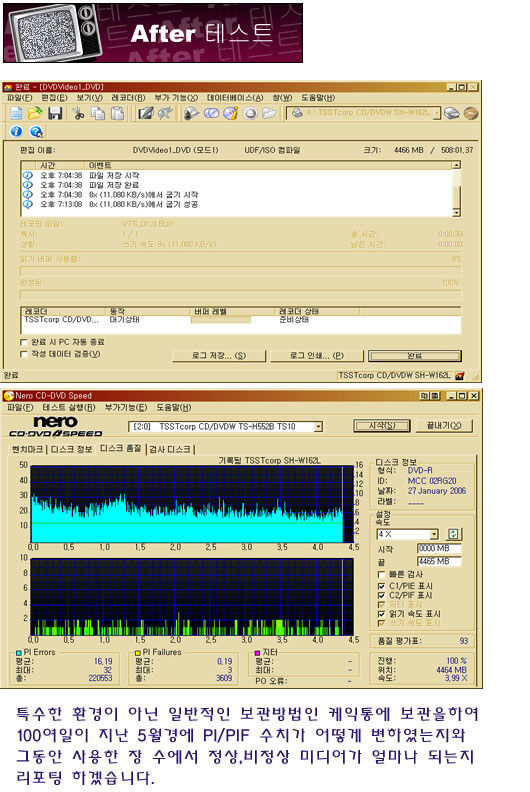This screenshot has height=792, width=530.
Task: Open 테스트 실행(R) menu in CD-DVD Speed
Action: [x=69, y=407]
